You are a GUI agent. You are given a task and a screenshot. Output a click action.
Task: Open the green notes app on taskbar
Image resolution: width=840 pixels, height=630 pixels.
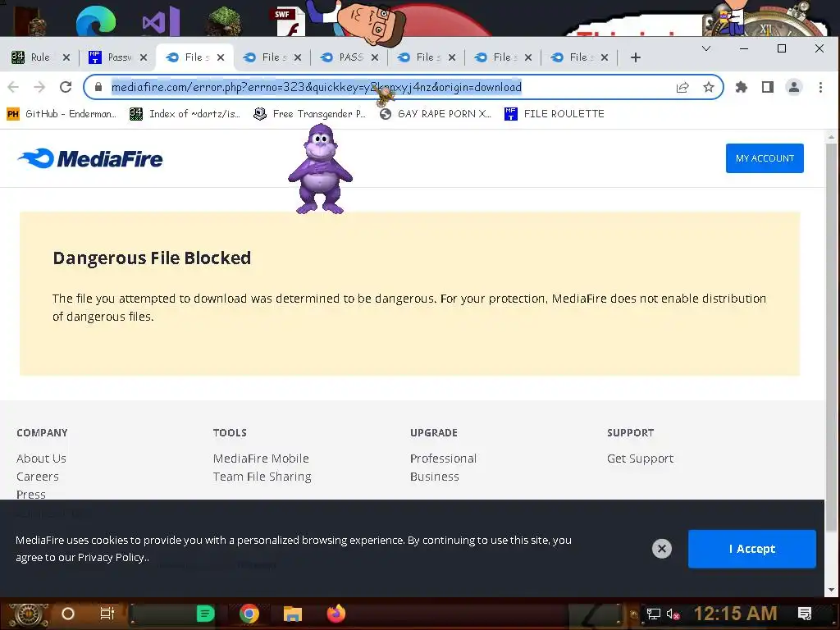point(205,614)
